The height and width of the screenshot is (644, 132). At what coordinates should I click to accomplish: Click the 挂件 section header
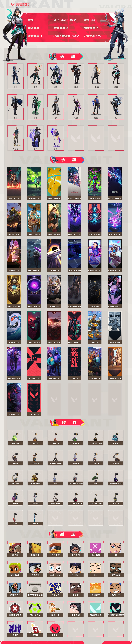pyautogui.click(x=67, y=422)
